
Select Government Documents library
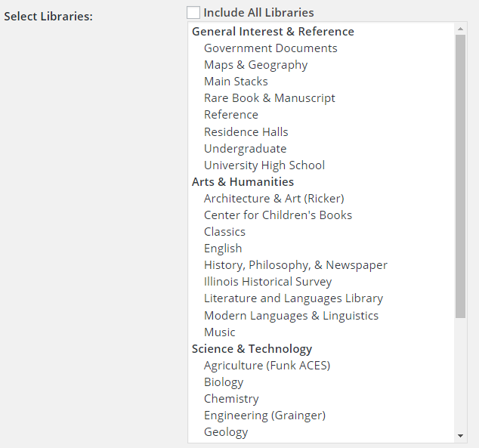[x=270, y=48]
